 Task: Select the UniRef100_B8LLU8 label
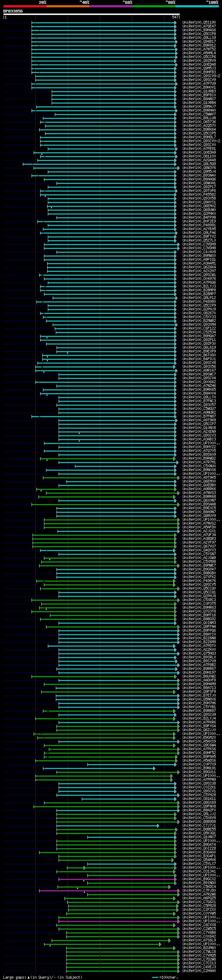coord(199,118)
